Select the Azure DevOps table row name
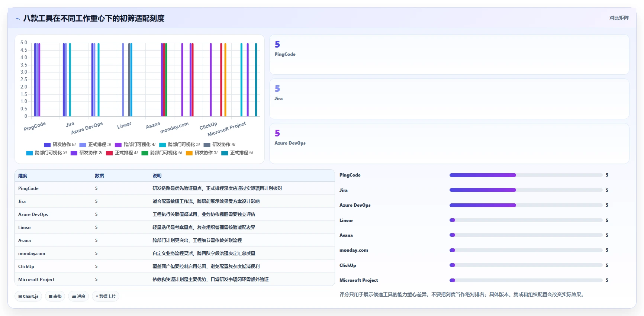The height and width of the screenshot is (316, 644). tap(33, 215)
